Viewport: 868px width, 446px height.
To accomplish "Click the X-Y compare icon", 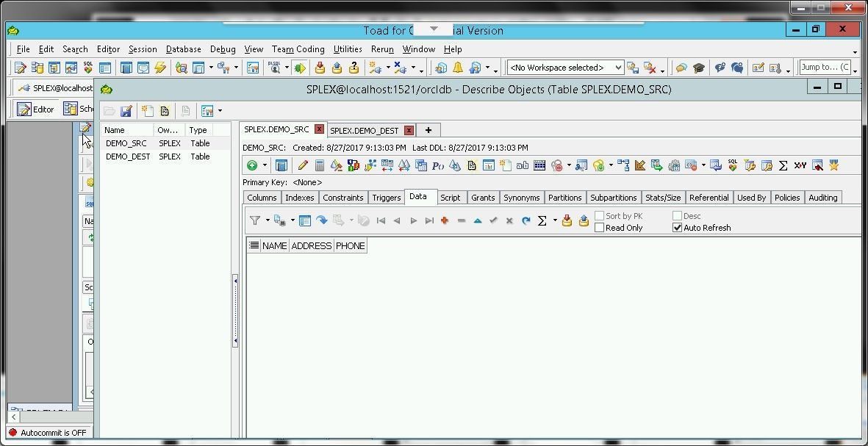I will (800, 165).
